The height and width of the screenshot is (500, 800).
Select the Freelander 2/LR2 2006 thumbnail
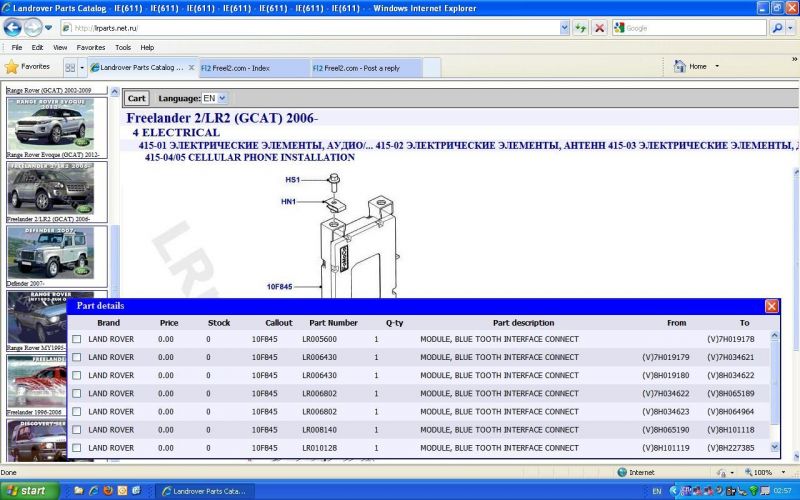click(51, 189)
